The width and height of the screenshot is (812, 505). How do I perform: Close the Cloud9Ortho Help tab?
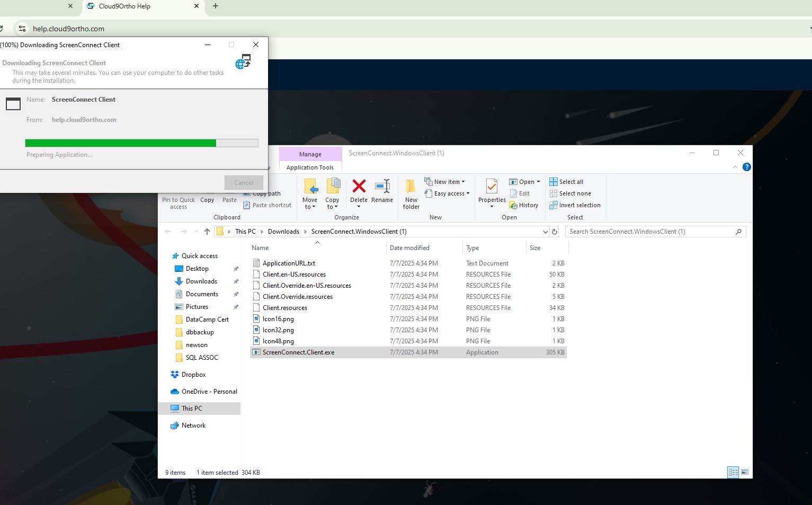click(197, 6)
